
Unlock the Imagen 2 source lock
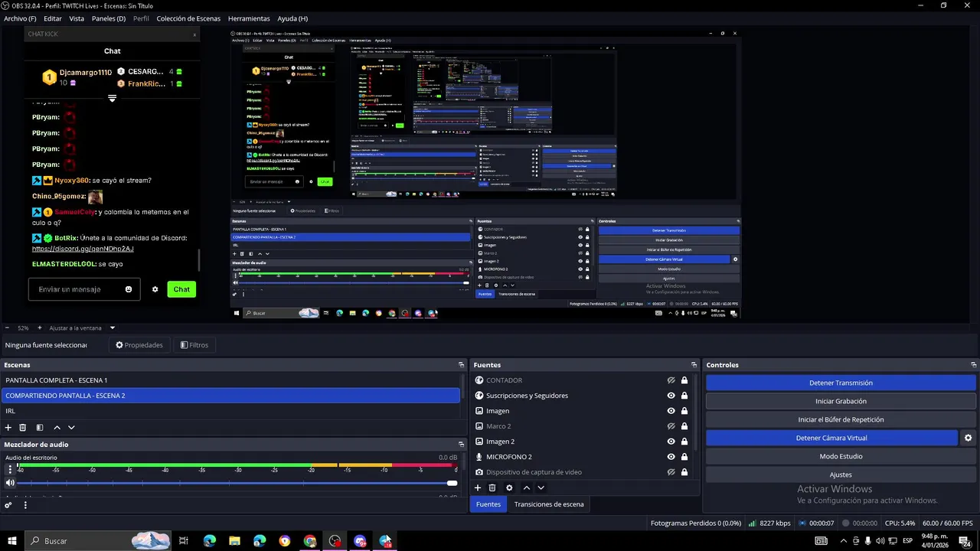tap(684, 442)
